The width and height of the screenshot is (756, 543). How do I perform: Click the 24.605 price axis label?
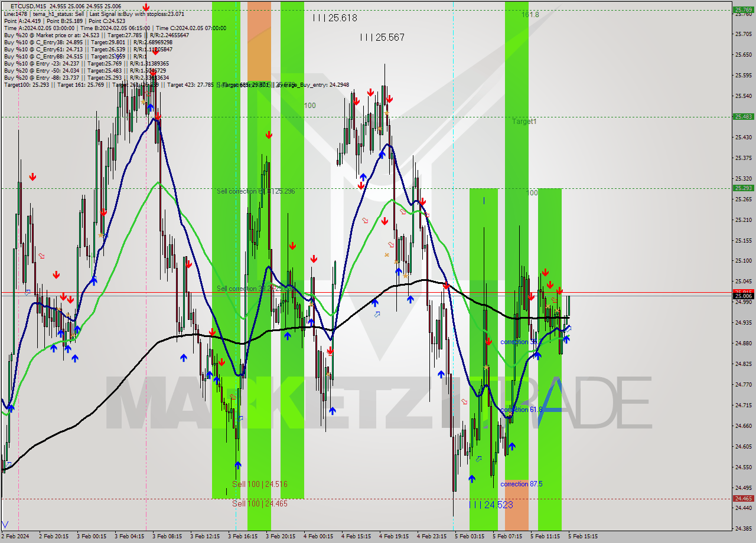(x=742, y=446)
